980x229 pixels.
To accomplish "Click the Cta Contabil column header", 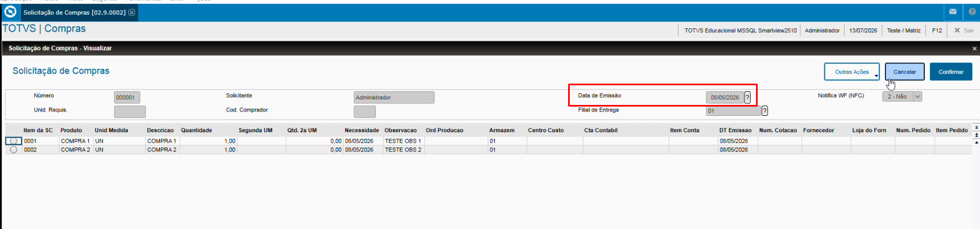I will [x=600, y=130].
